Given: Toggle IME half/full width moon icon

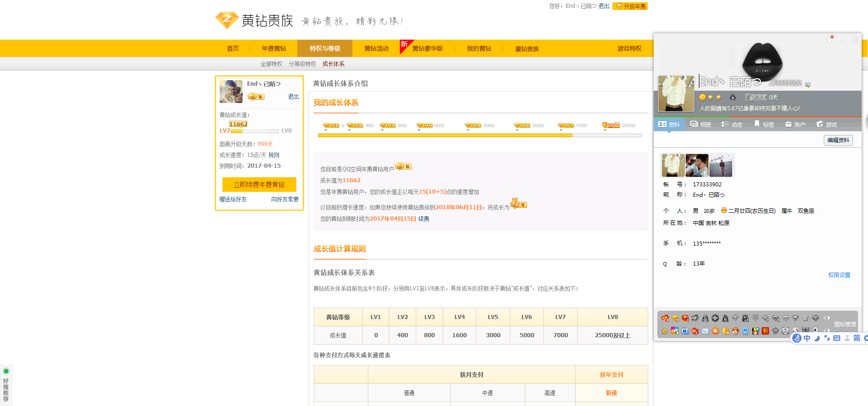Looking at the screenshot, I should (x=817, y=338).
